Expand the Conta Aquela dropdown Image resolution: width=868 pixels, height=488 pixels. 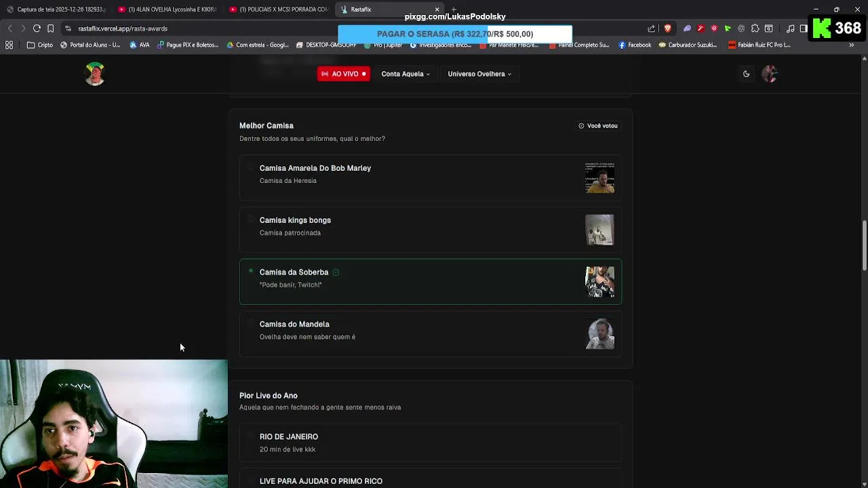point(406,74)
